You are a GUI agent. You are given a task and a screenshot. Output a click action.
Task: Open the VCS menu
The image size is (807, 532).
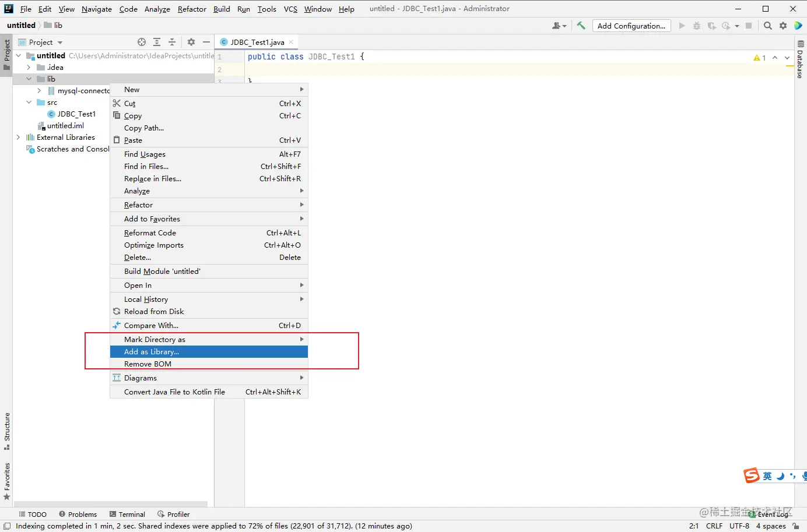click(290, 9)
